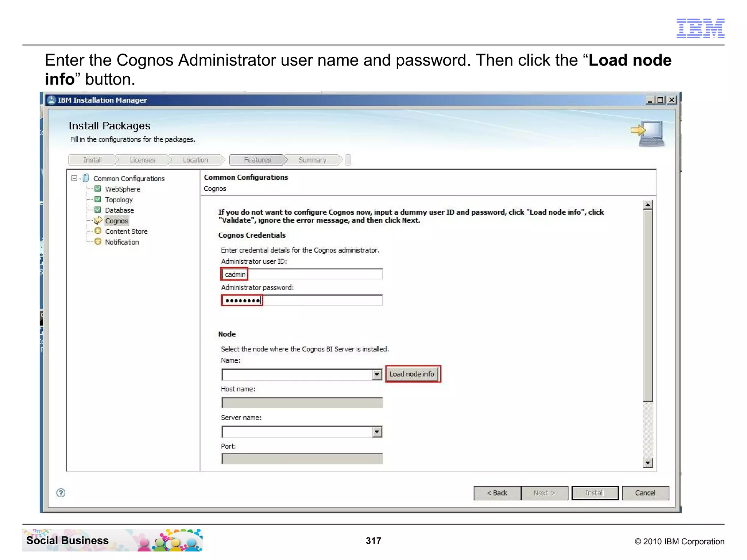Minimize the IBM Installation Manager window
This screenshot has height=560, width=747.
(650, 100)
